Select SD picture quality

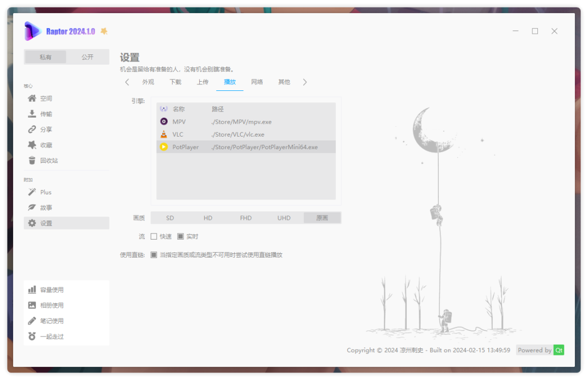[x=170, y=218]
